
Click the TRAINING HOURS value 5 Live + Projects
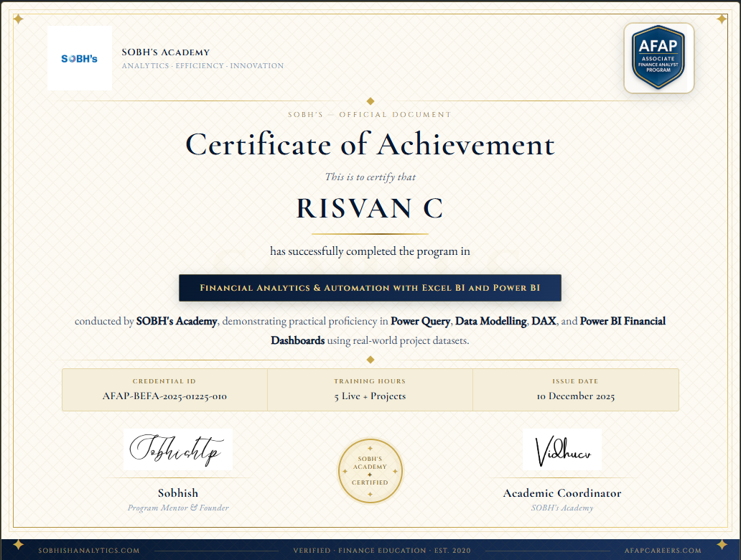pyautogui.click(x=370, y=396)
